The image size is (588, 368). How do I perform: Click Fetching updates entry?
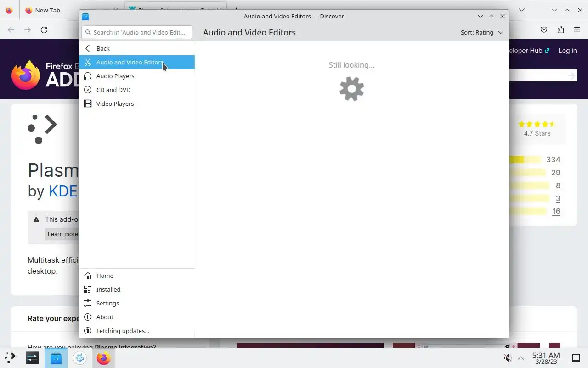coord(137,331)
